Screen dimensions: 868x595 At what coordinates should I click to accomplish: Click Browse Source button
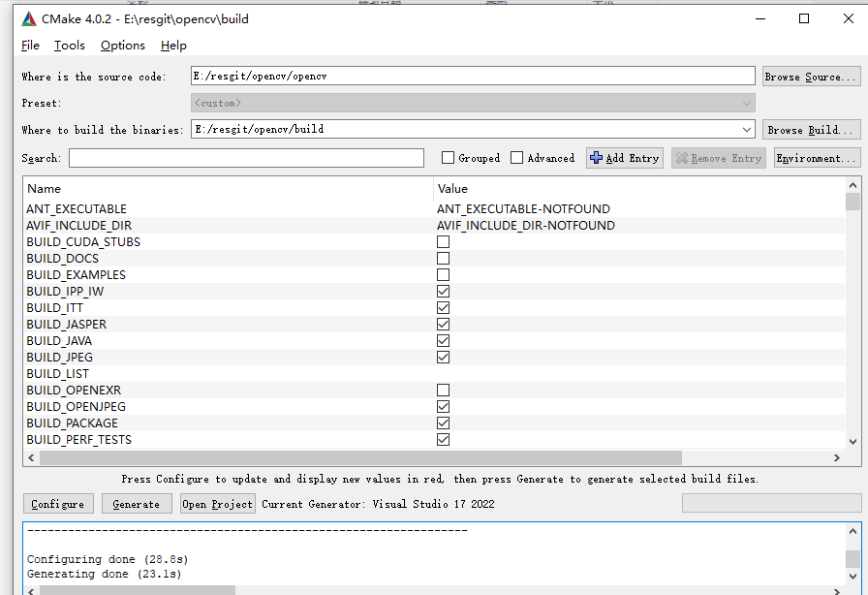[811, 77]
